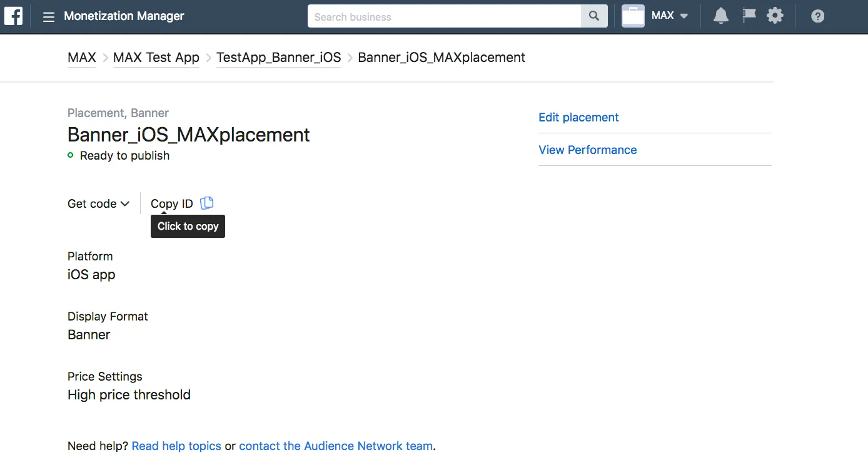Click Read help topics
The height and width of the screenshot is (462, 868).
176,446
